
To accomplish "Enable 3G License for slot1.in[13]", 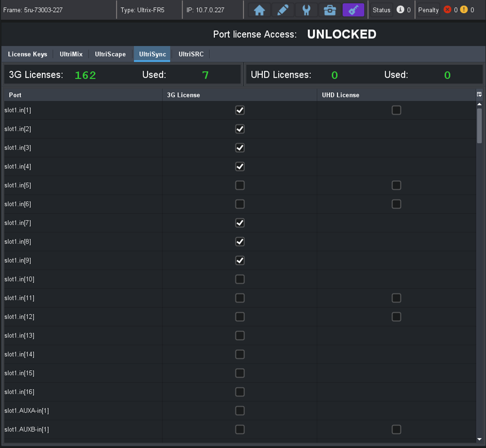I will [x=240, y=335].
